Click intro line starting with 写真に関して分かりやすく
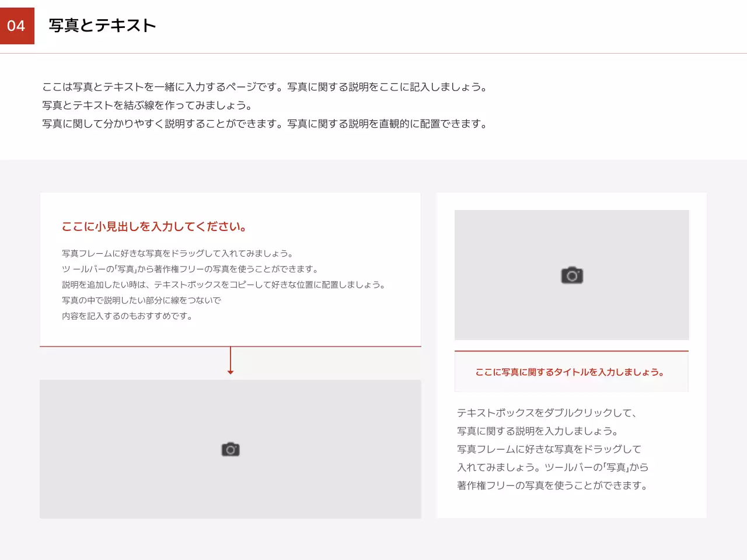Screen dimensions: 747x560 pos(264,124)
